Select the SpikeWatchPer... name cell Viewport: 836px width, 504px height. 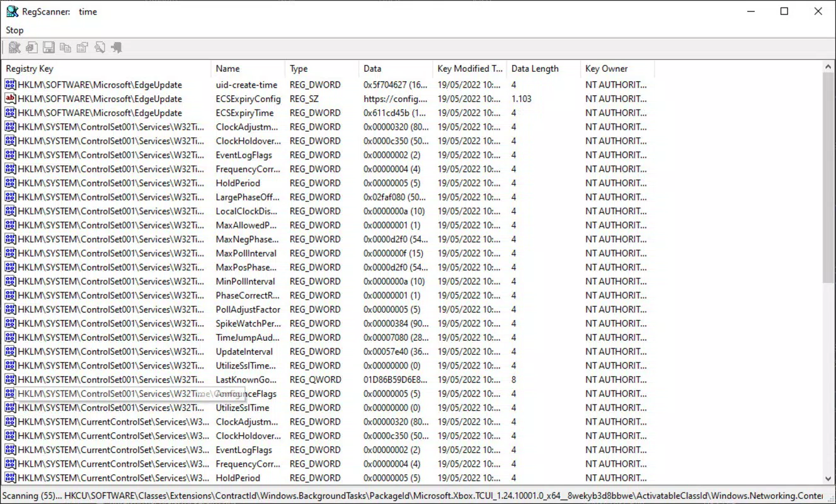coord(248,324)
